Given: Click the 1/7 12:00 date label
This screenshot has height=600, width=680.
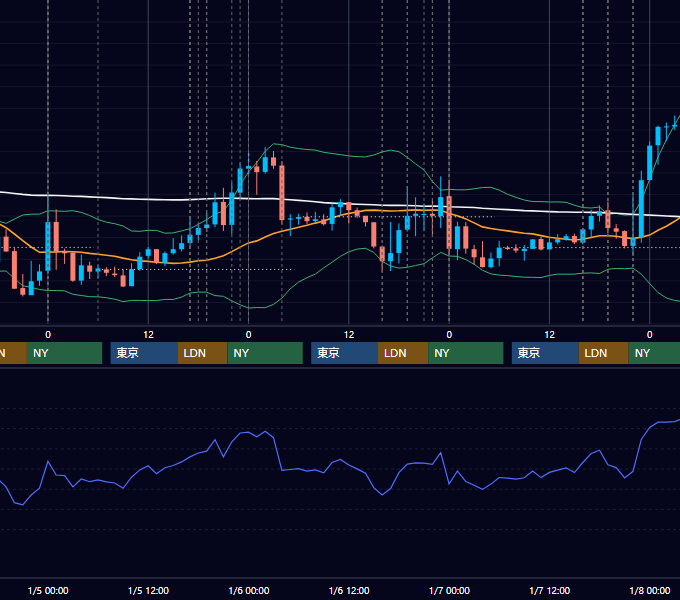Looking at the screenshot, I should [x=549, y=590].
